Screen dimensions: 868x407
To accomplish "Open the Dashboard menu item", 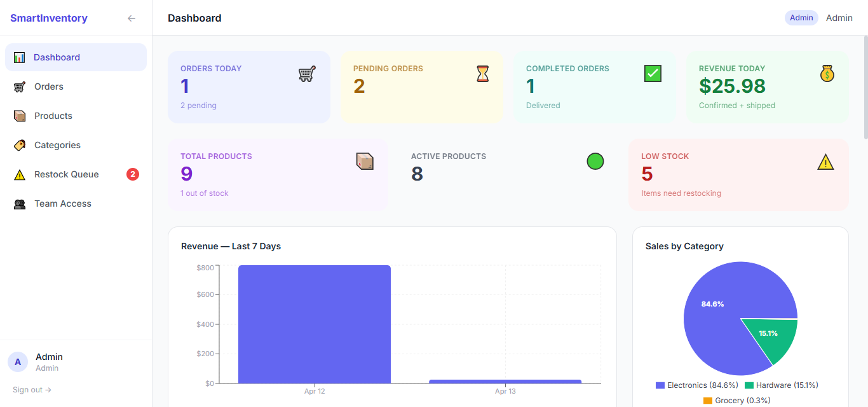I will tap(76, 57).
